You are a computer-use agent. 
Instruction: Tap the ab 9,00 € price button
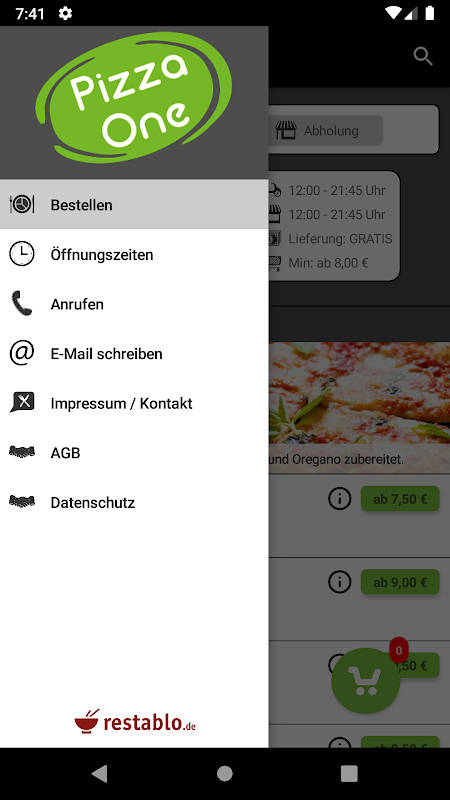(400, 582)
